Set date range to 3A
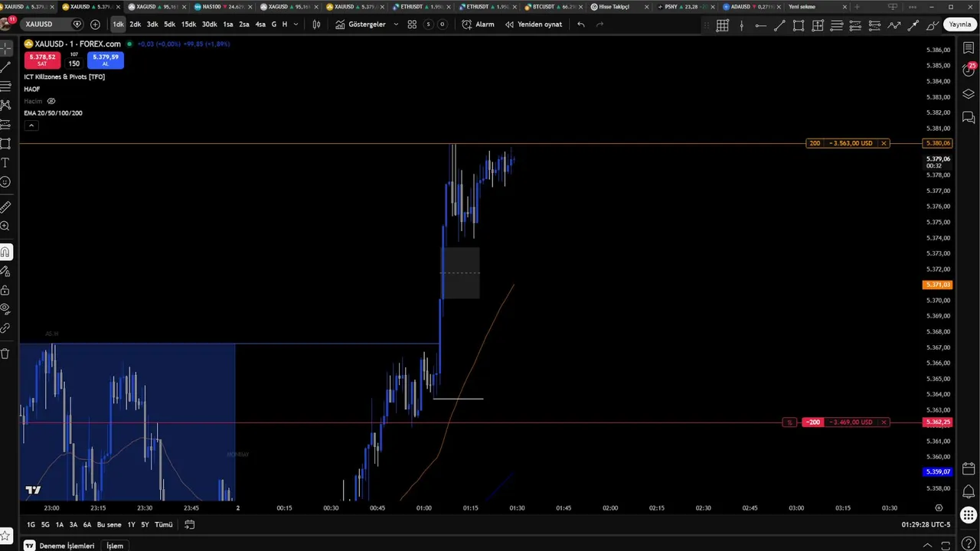The image size is (980, 551). click(x=73, y=525)
